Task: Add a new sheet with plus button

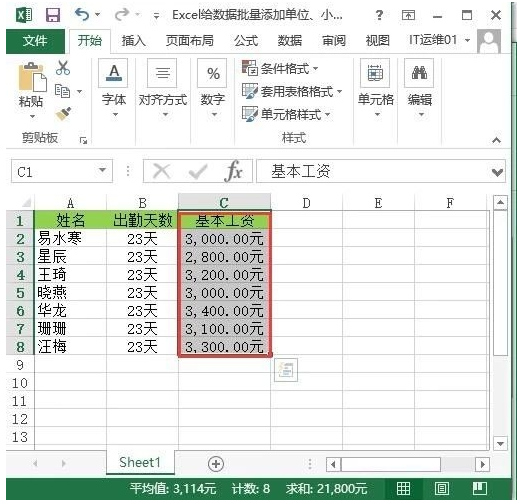Action: [x=216, y=464]
